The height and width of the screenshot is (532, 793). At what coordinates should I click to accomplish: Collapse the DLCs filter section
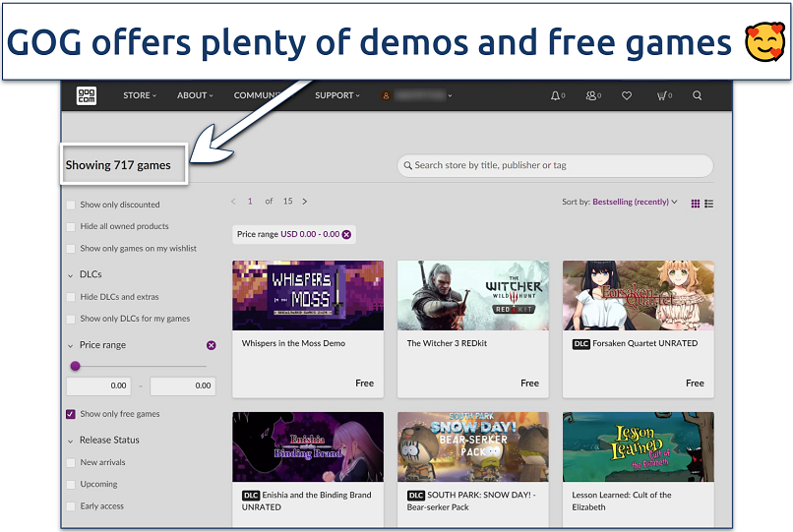point(70,275)
